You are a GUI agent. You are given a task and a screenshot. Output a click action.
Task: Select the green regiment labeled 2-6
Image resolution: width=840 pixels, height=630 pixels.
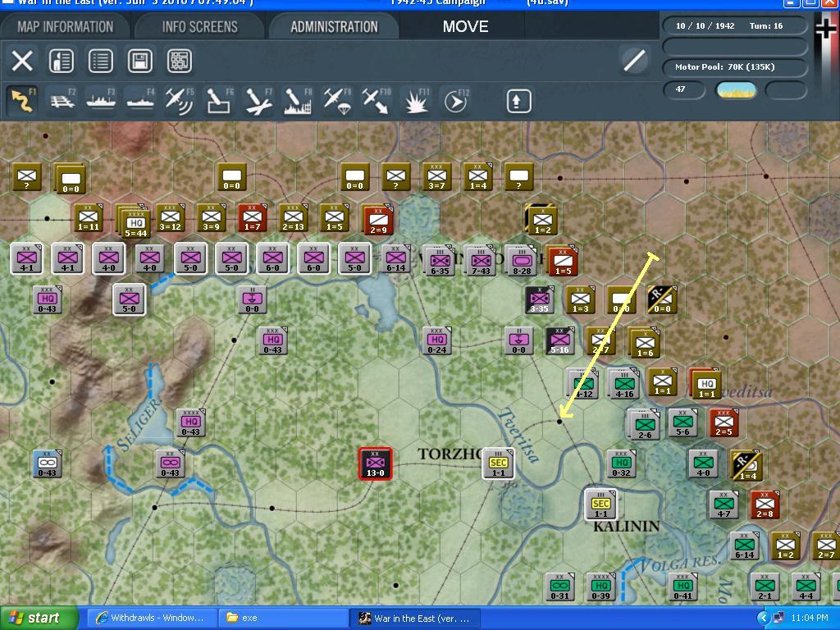(x=645, y=426)
